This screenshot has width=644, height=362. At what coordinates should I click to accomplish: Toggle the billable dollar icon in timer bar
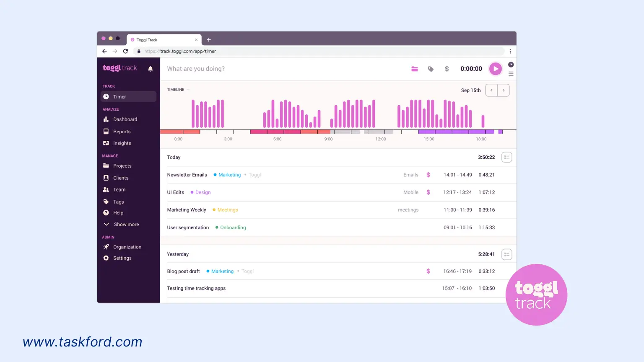447,69
